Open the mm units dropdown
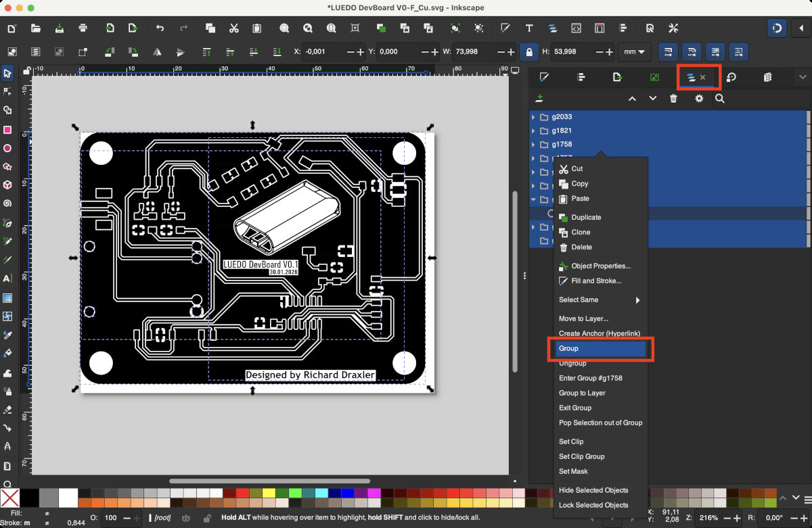Screen dimensions: 812x528 pos(634,51)
